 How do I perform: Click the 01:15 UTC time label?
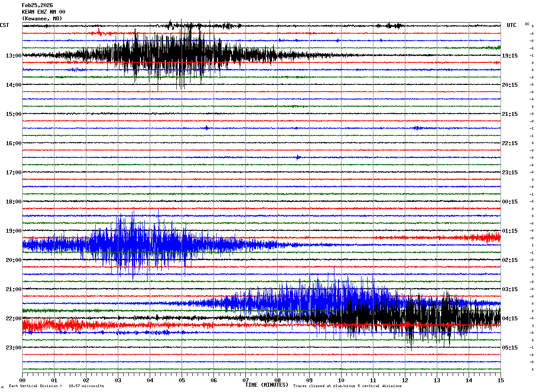[x=510, y=231]
